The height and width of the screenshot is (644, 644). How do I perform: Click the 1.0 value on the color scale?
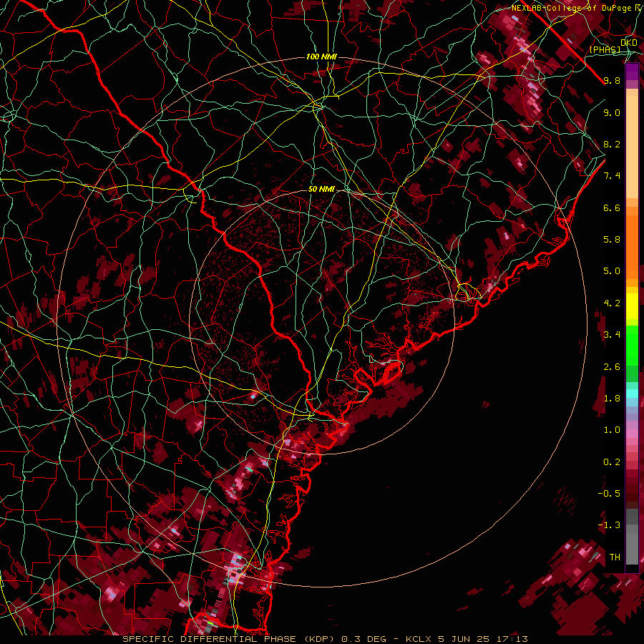tap(612, 430)
